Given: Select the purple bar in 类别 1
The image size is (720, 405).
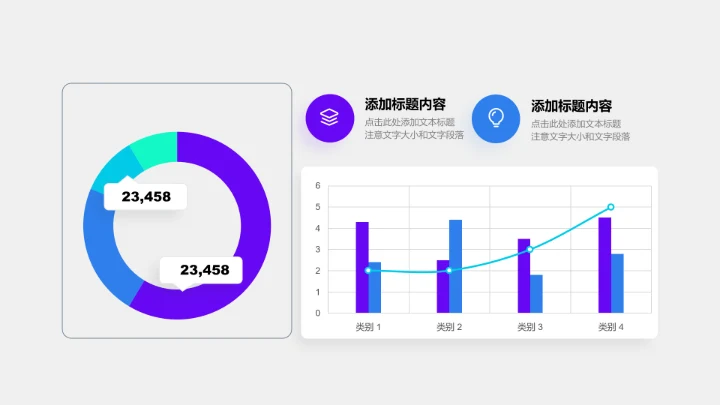Looking at the screenshot, I should click(x=362, y=267).
